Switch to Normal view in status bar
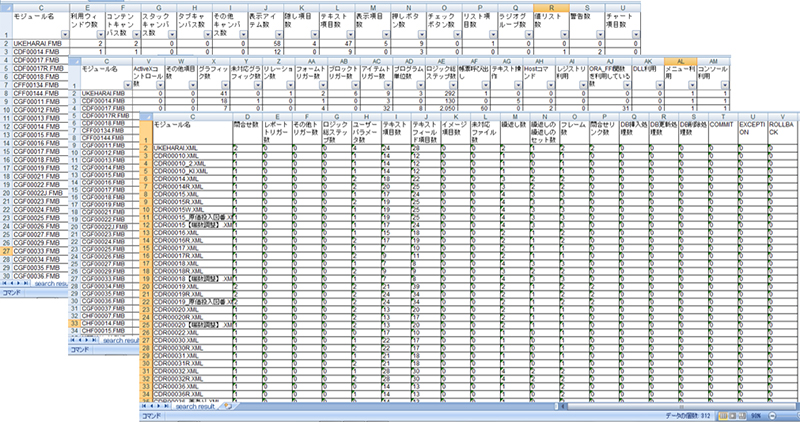800x422 pixels. [x=723, y=416]
